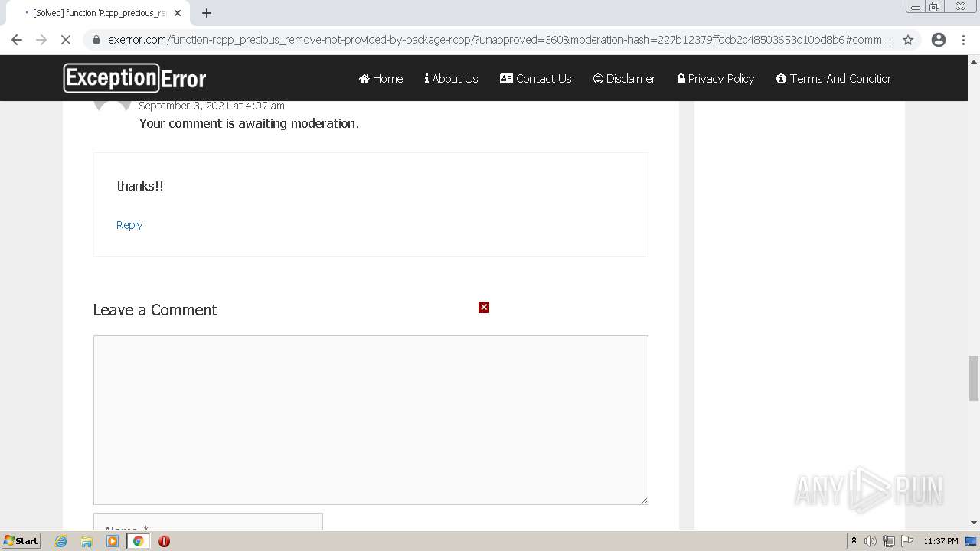Go back to the previous page
Image resolution: width=980 pixels, height=551 pixels.
click(x=17, y=40)
